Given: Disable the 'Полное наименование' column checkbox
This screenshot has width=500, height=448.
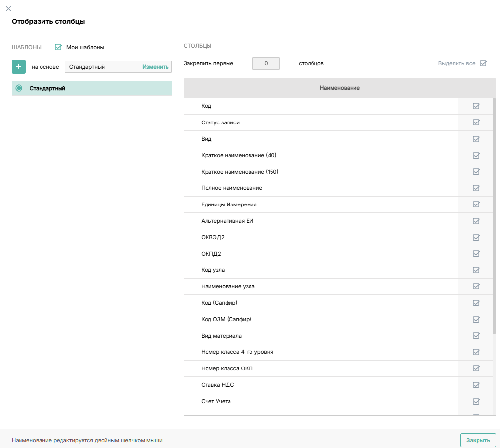Looking at the screenshot, I should pyautogui.click(x=476, y=188).
